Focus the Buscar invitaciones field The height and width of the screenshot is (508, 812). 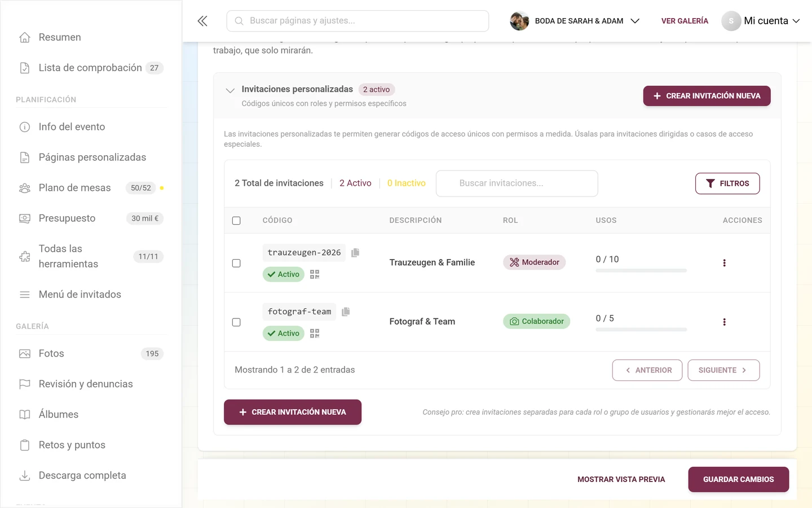click(x=517, y=183)
